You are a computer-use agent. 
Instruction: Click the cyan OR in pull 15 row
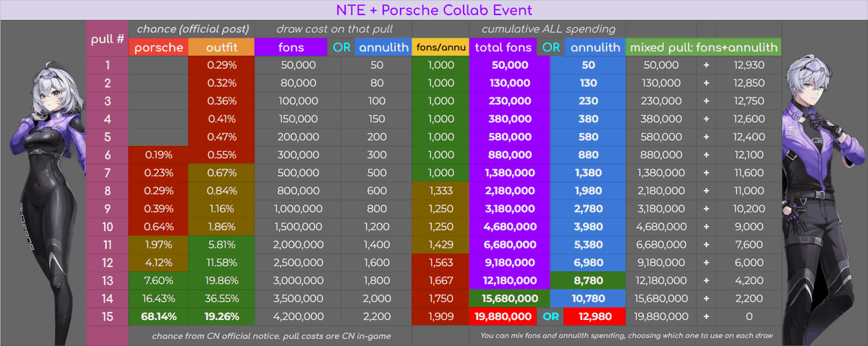tap(551, 316)
